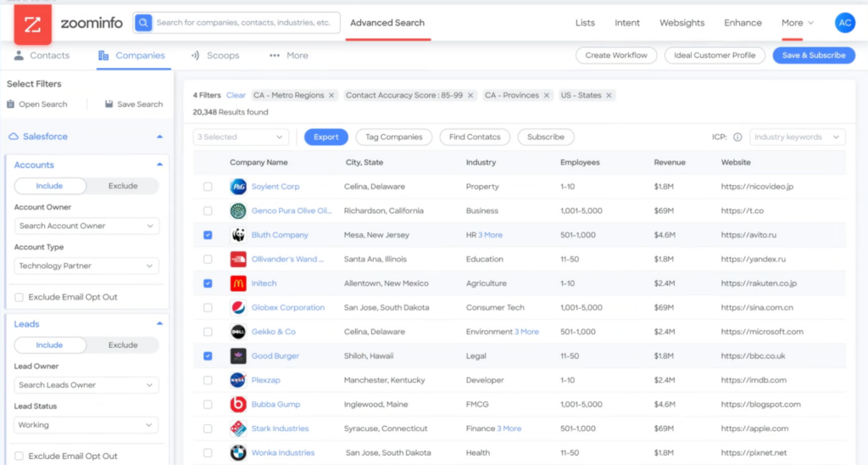The width and height of the screenshot is (868, 465).
Task: Check Exclude Email Opt Out under Accounts
Action: click(x=19, y=297)
